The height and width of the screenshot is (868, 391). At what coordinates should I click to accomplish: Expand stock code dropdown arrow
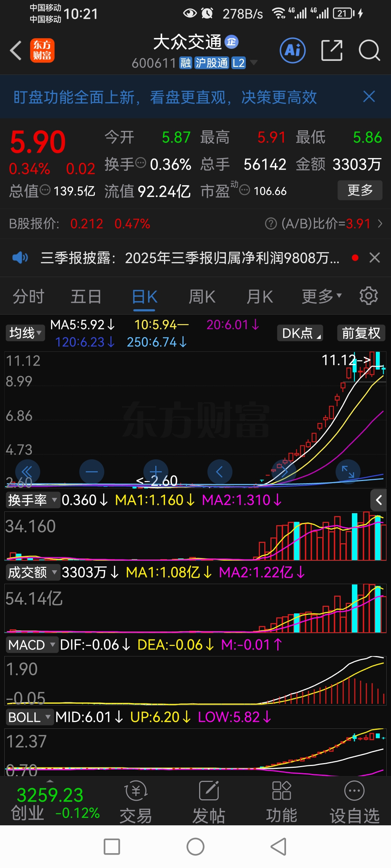point(254,63)
